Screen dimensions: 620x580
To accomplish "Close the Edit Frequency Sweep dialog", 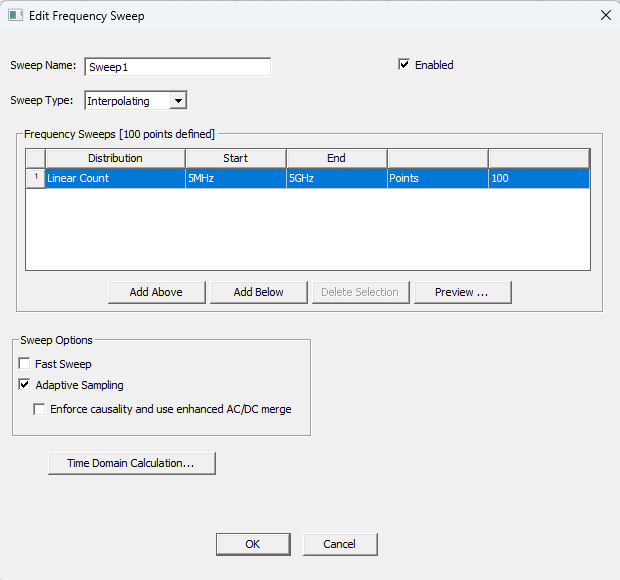I will click(x=605, y=15).
